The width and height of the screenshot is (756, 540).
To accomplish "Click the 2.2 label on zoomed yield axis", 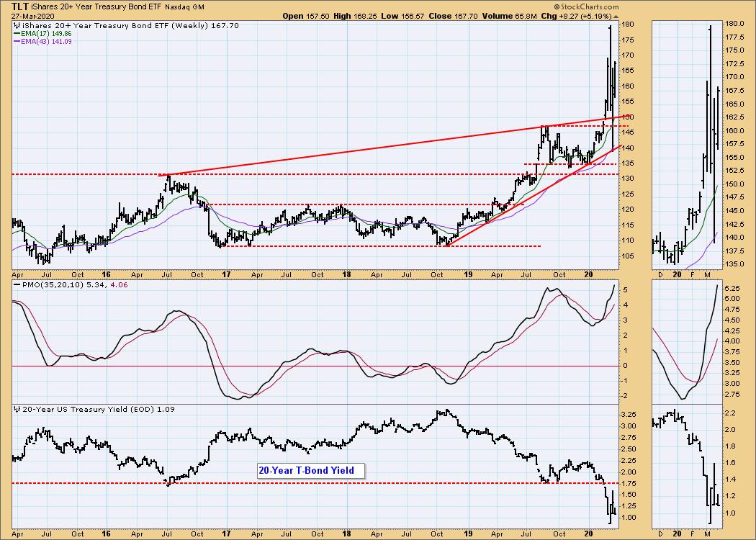I will point(729,413).
